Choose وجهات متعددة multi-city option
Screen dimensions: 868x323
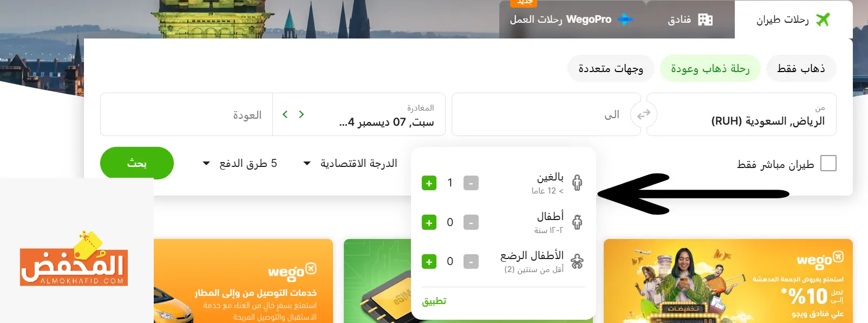point(611,68)
